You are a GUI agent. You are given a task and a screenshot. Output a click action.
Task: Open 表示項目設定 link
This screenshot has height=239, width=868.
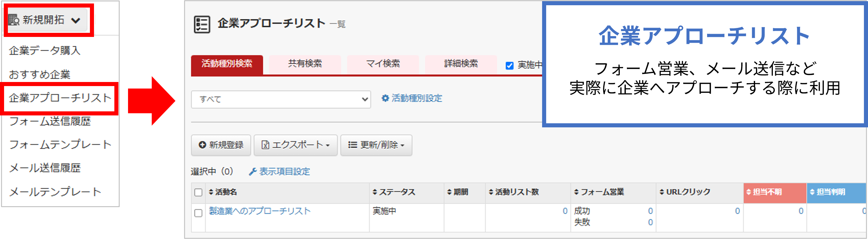284,172
